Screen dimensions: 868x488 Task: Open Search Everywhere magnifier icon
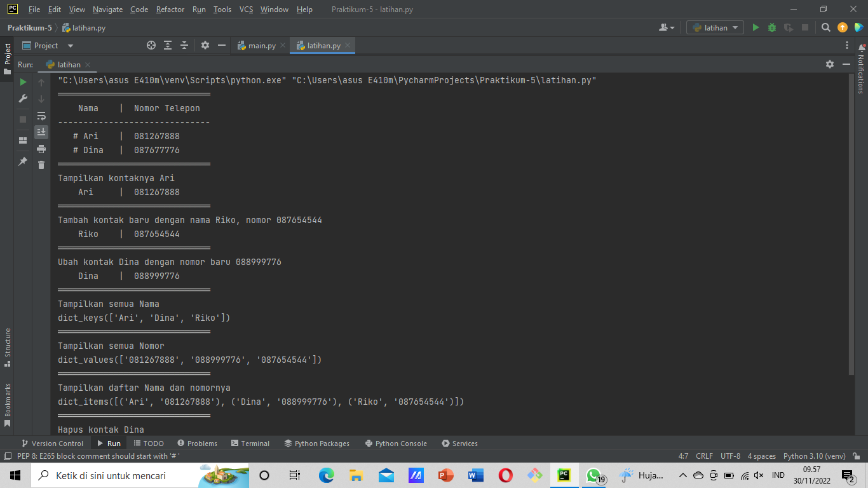(826, 27)
